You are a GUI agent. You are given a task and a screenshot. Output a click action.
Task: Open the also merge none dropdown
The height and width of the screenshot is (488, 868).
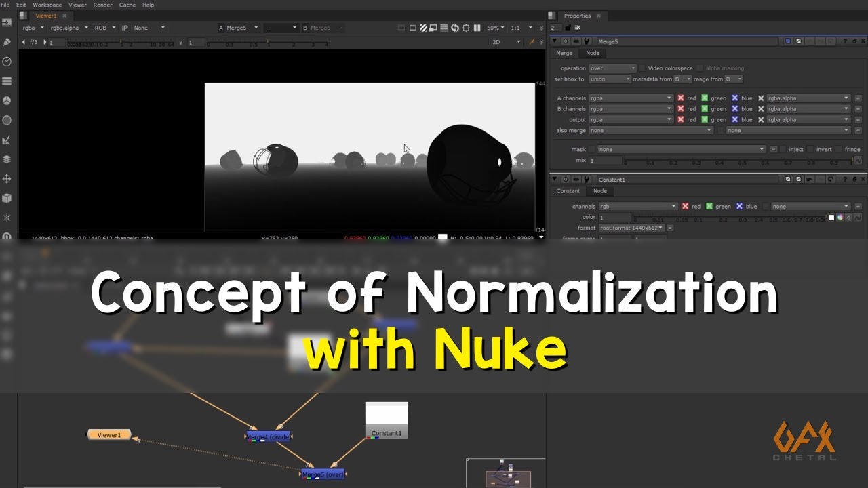[x=651, y=131]
